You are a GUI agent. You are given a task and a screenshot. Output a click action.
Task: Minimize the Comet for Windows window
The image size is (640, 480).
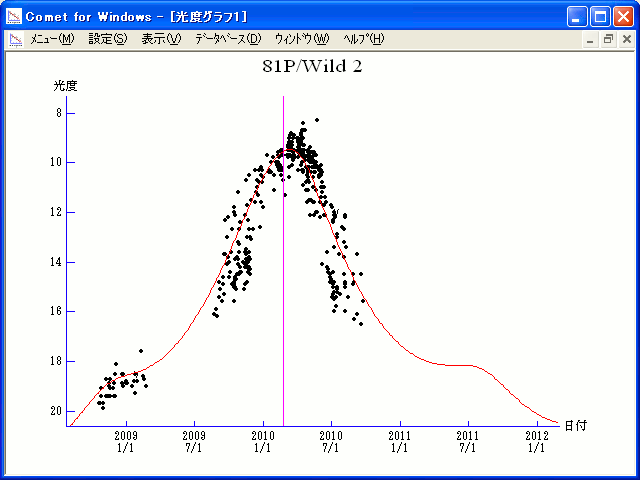pos(577,17)
